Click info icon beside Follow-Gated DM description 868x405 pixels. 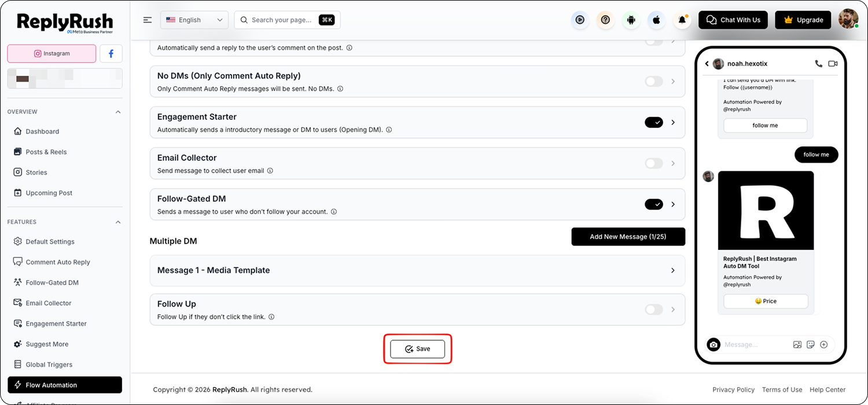pos(334,212)
